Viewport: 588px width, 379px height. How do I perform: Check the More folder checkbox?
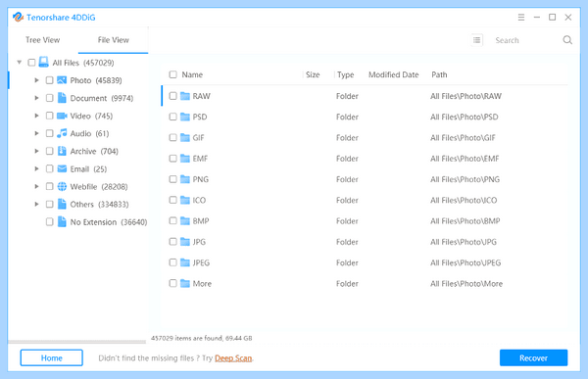click(x=172, y=283)
